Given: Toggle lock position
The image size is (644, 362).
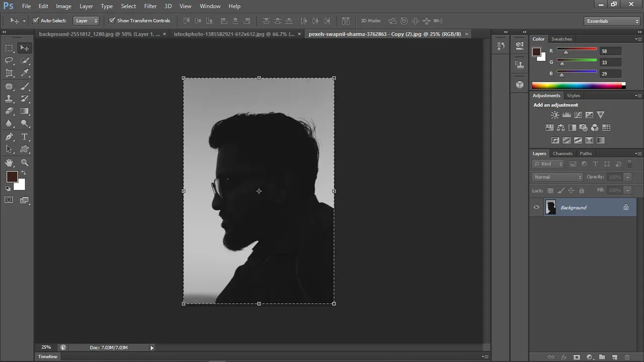Looking at the screenshot, I should click(x=571, y=191).
